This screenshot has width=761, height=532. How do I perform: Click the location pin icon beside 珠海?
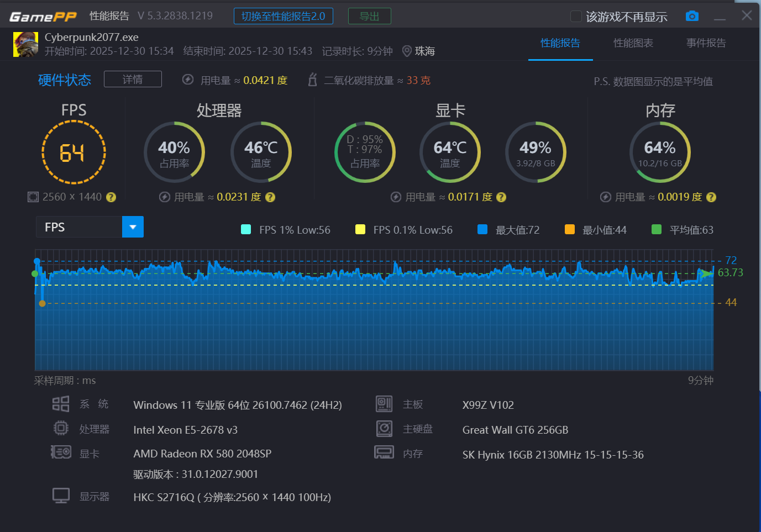coord(407,51)
